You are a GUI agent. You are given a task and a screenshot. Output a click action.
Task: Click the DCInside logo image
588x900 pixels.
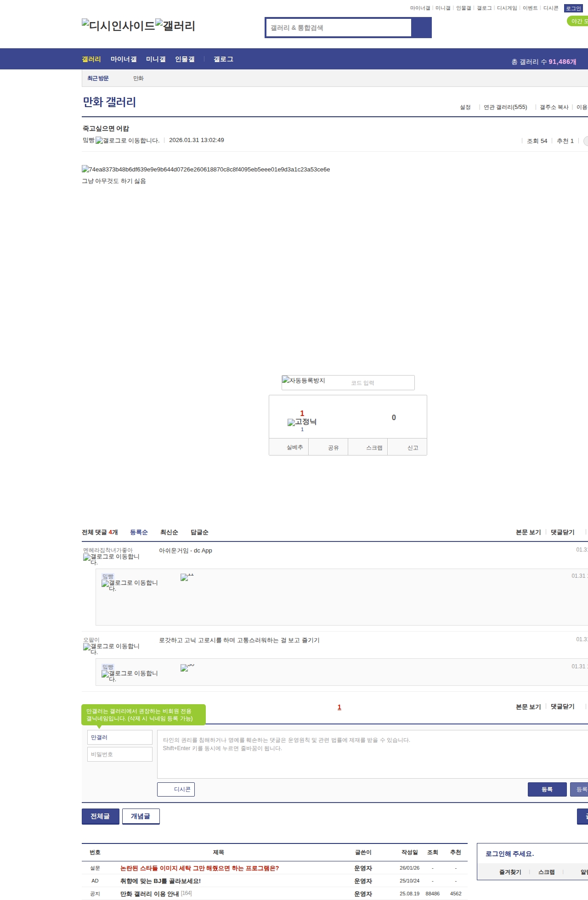coord(118,26)
